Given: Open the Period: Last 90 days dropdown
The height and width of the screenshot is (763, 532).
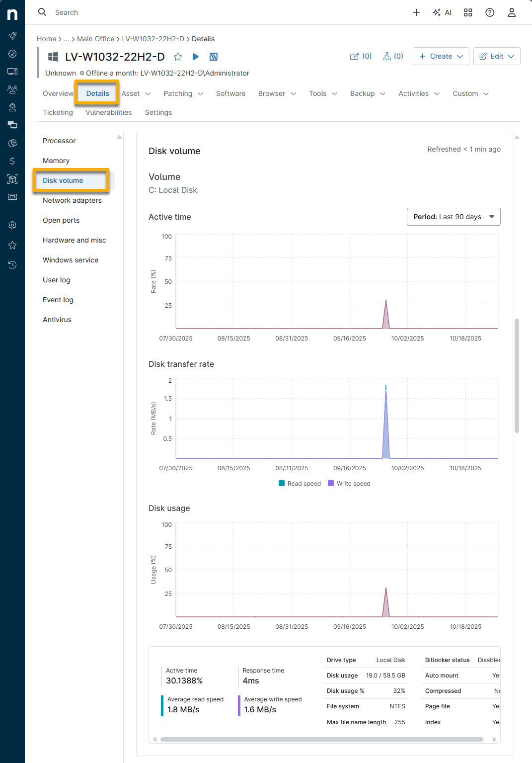Looking at the screenshot, I should [x=453, y=217].
